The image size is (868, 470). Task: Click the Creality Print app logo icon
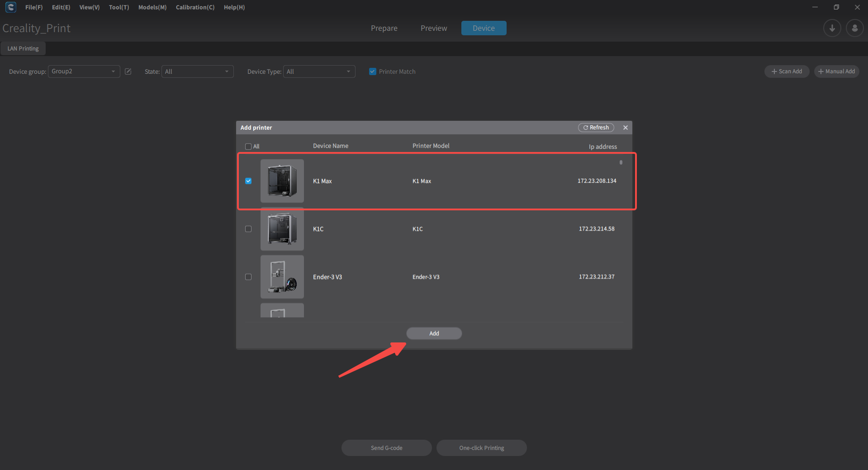pyautogui.click(x=11, y=7)
